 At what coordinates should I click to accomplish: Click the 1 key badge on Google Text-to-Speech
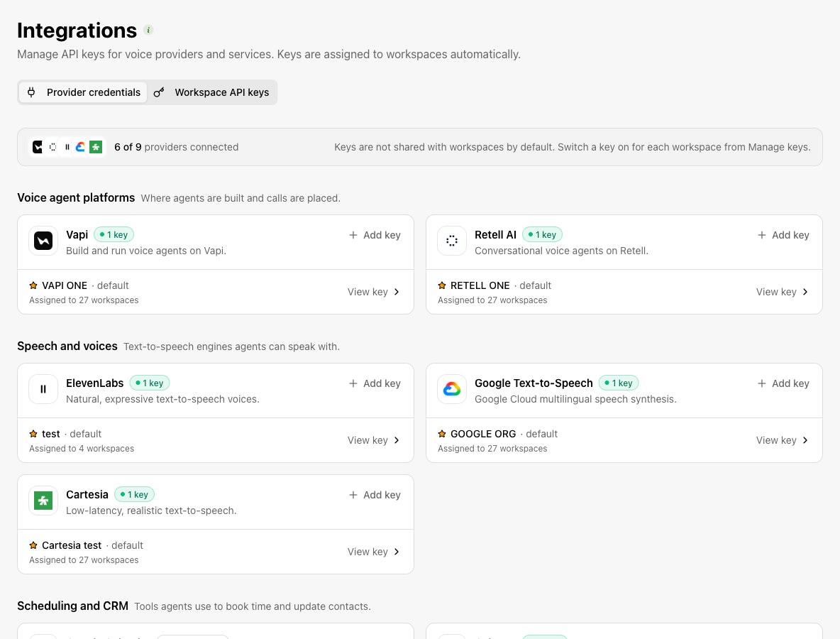pyautogui.click(x=619, y=383)
